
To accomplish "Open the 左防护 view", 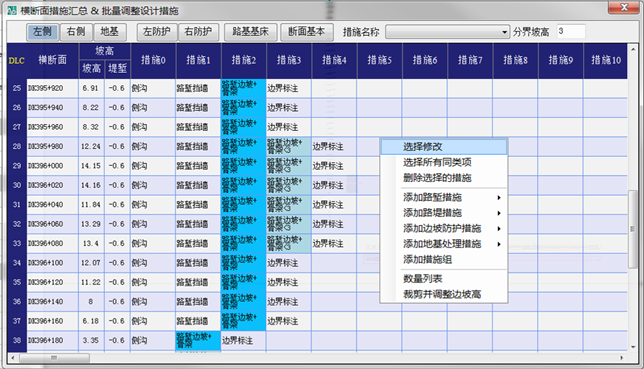I will tap(157, 32).
